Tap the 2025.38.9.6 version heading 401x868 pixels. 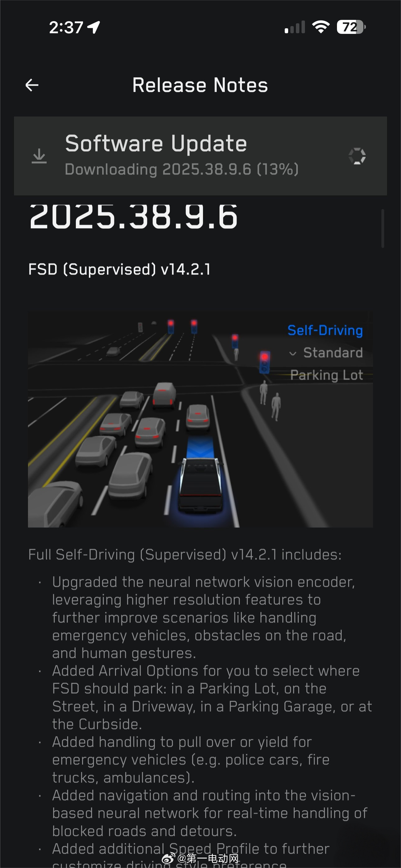[134, 217]
